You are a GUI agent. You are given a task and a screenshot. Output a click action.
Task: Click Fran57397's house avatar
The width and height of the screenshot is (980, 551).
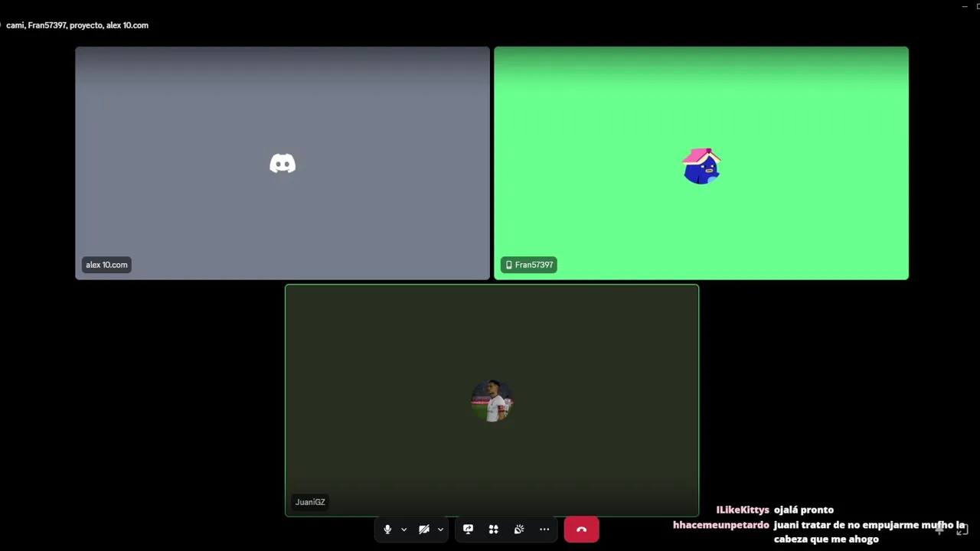701,166
